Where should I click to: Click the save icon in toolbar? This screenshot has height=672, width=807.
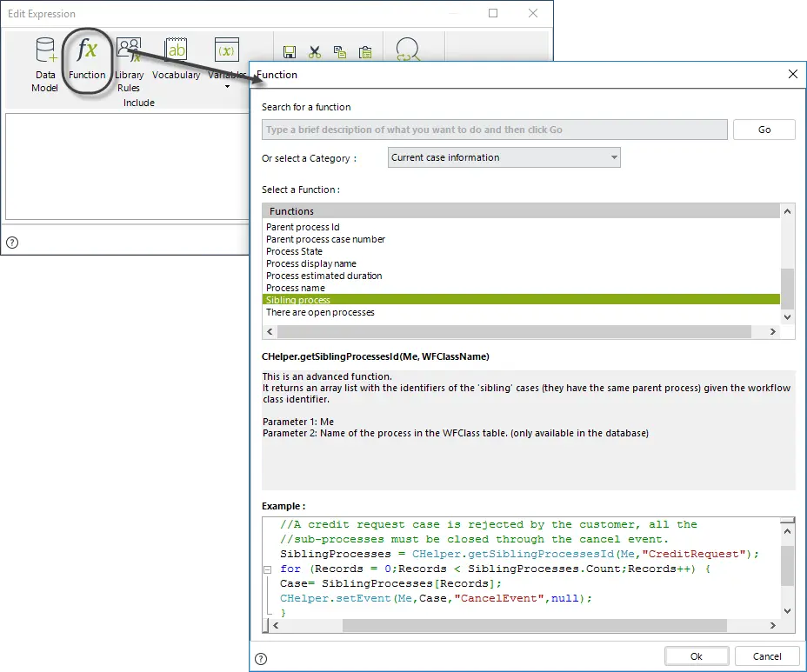[x=290, y=52]
